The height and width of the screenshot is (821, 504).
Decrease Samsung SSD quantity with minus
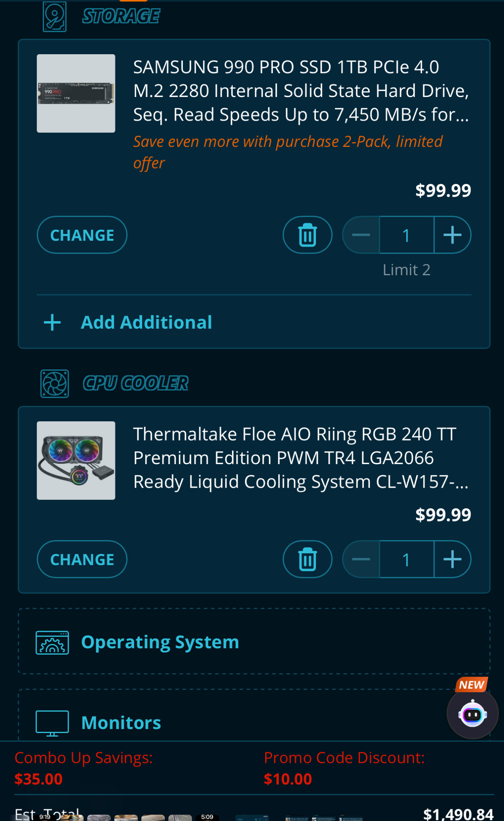coord(361,235)
